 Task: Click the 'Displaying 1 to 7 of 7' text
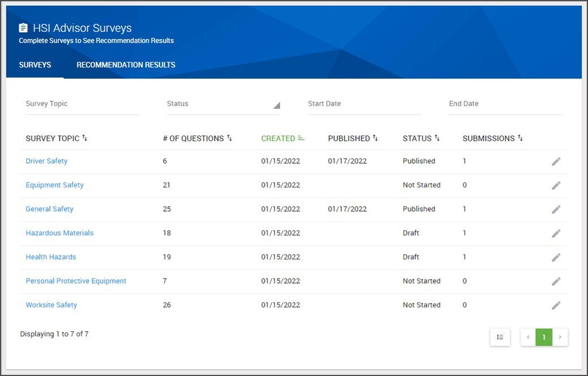(54, 334)
